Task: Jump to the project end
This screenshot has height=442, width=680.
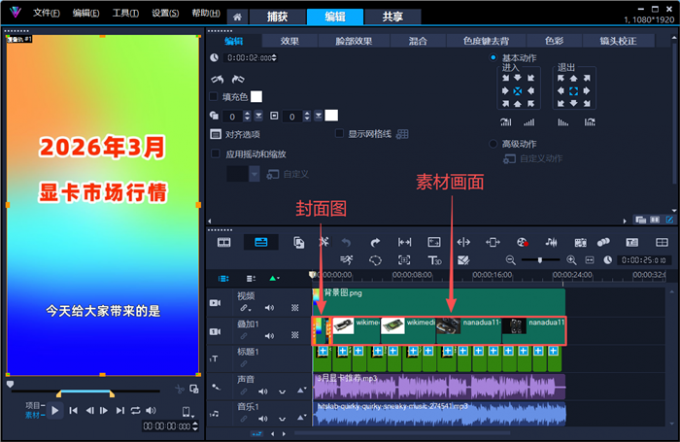Action: click(120, 410)
